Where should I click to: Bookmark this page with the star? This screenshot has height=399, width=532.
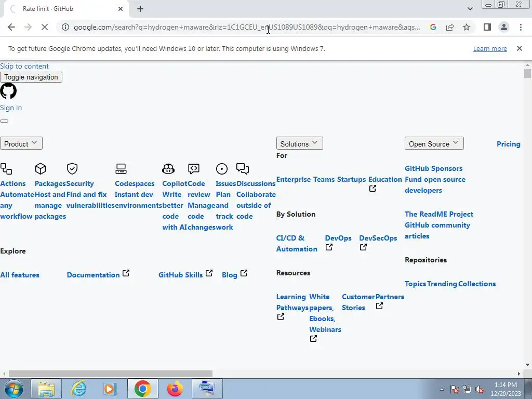click(x=467, y=27)
